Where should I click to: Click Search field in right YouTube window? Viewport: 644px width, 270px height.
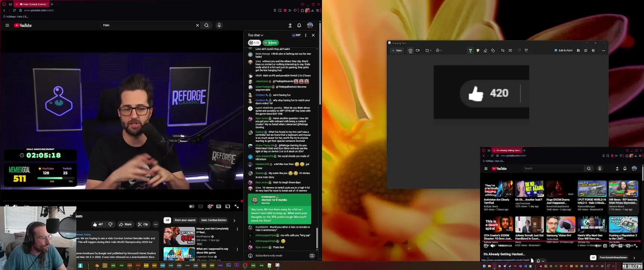tap(553, 168)
